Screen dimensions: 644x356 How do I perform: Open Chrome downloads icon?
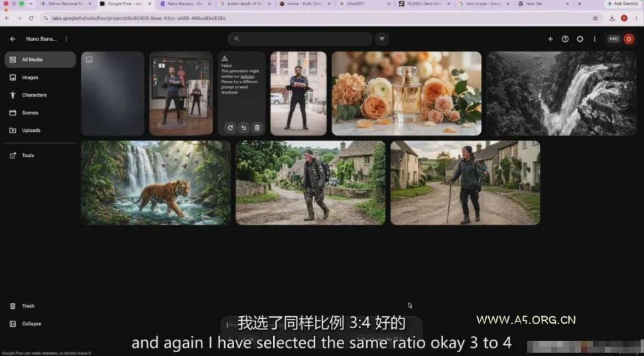(x=612, y=18)
